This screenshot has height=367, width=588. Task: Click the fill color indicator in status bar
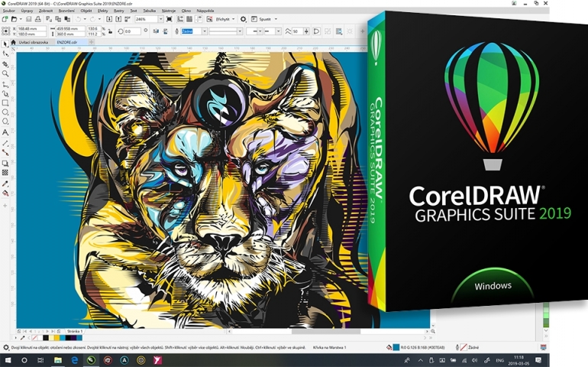396,347
